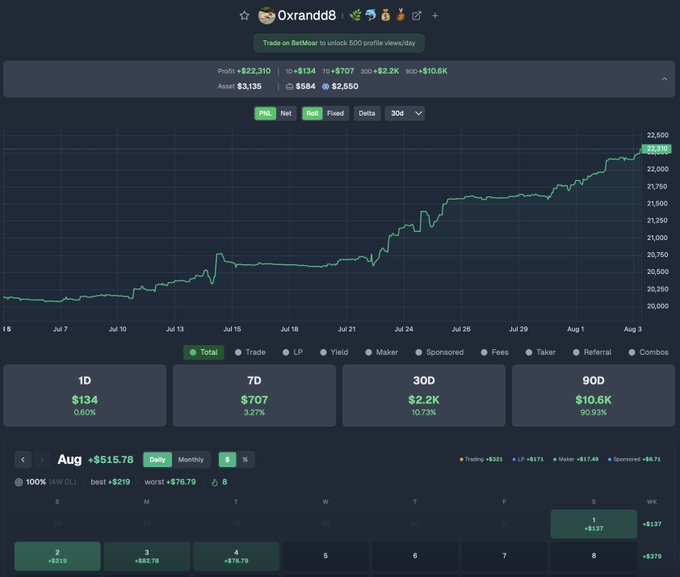Select Aug 2 cell showing +$219
680x577 pixels.
57,556
